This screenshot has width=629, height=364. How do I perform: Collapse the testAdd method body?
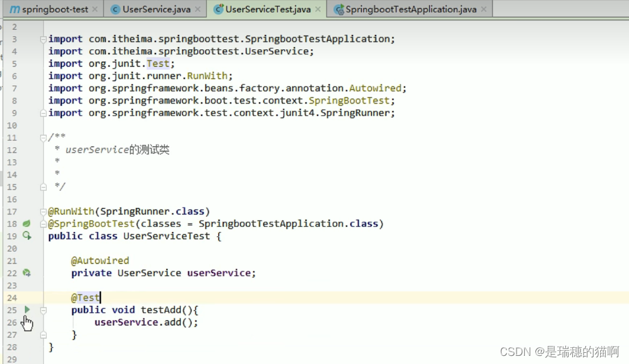coord(42,310)
